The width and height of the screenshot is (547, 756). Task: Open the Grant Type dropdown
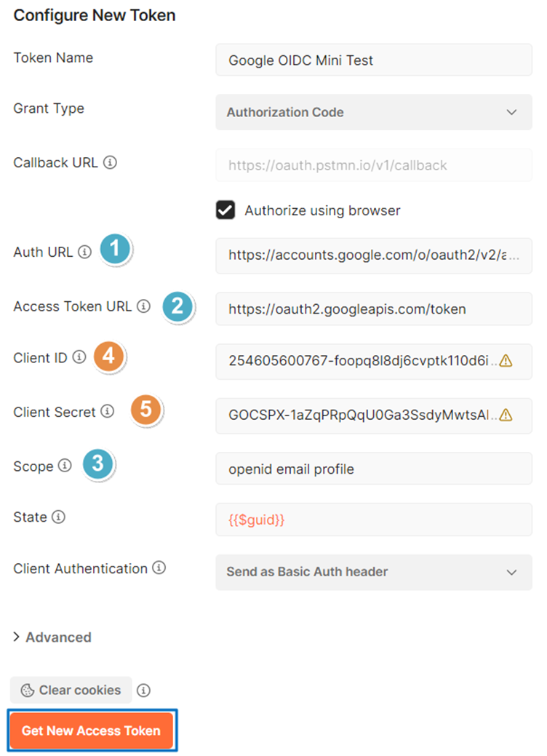[x=373, y=113]
